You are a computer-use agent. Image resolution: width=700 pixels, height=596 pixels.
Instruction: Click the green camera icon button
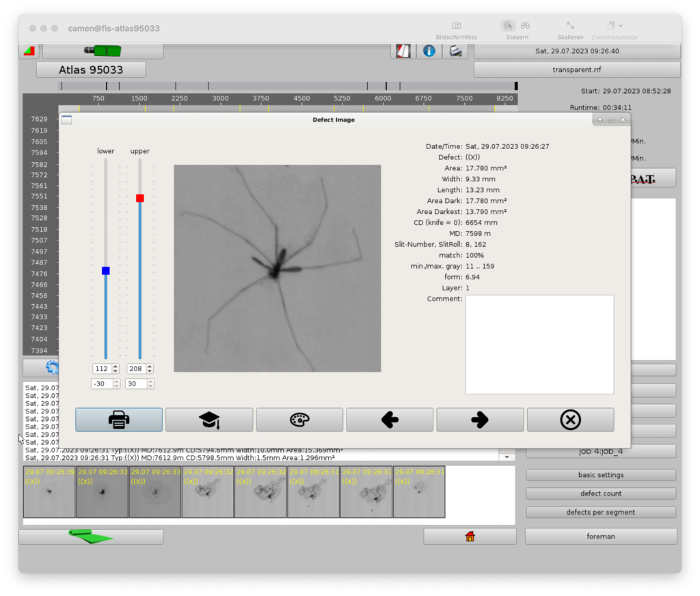coord(103,51)
